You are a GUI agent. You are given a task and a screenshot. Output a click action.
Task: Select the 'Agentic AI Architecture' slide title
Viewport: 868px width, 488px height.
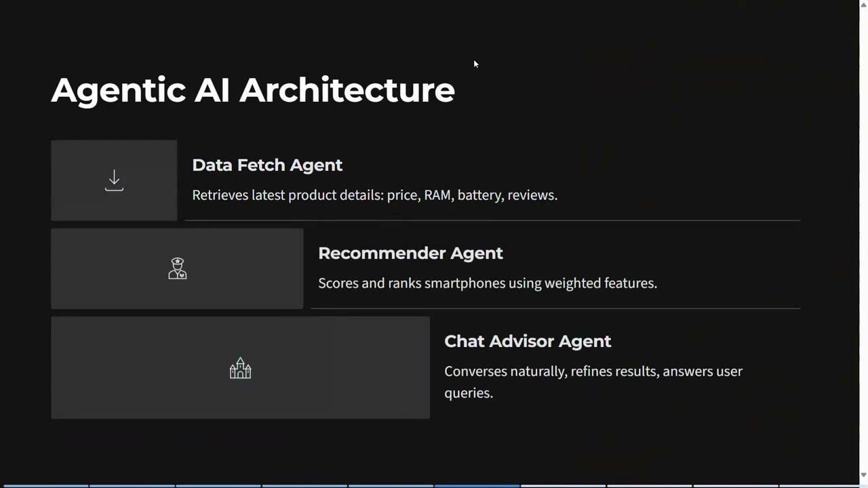253,90
